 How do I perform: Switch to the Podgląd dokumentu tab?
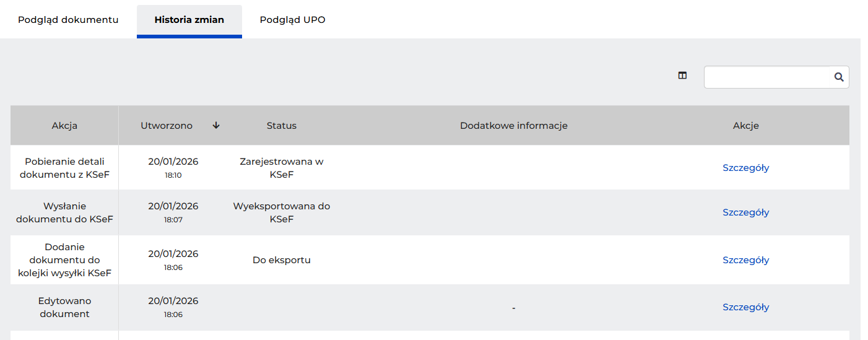[x=68, y=20]
